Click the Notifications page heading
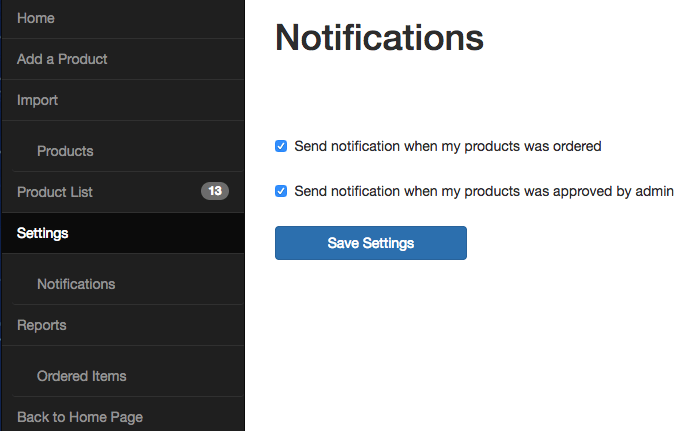The width and height of the screenshot is (684, 431). point(379,38)
